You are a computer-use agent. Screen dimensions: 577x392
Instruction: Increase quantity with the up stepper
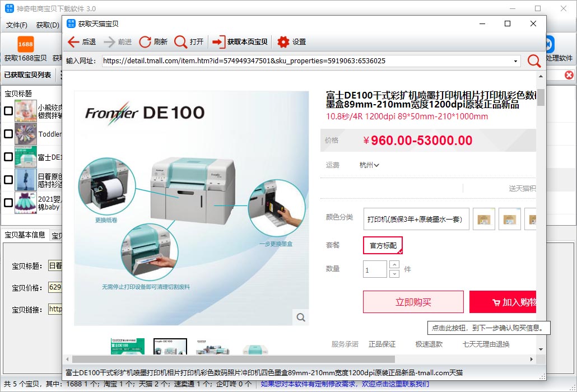click(x=394, y=264)
